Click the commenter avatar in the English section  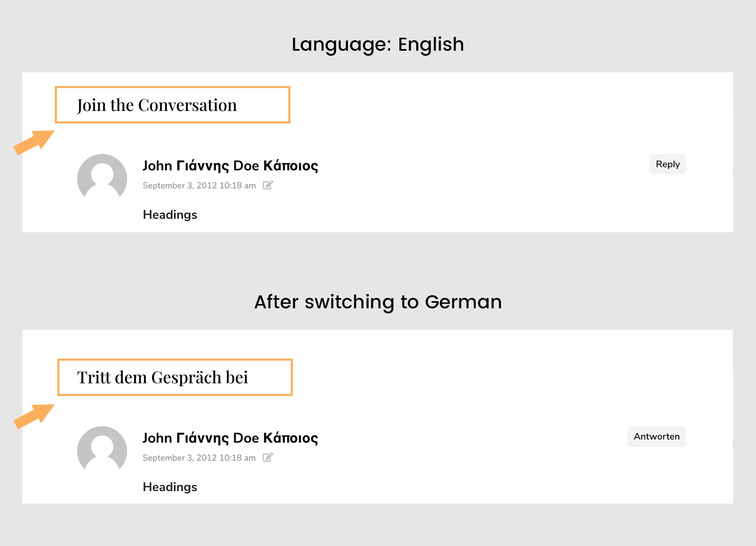102,178
